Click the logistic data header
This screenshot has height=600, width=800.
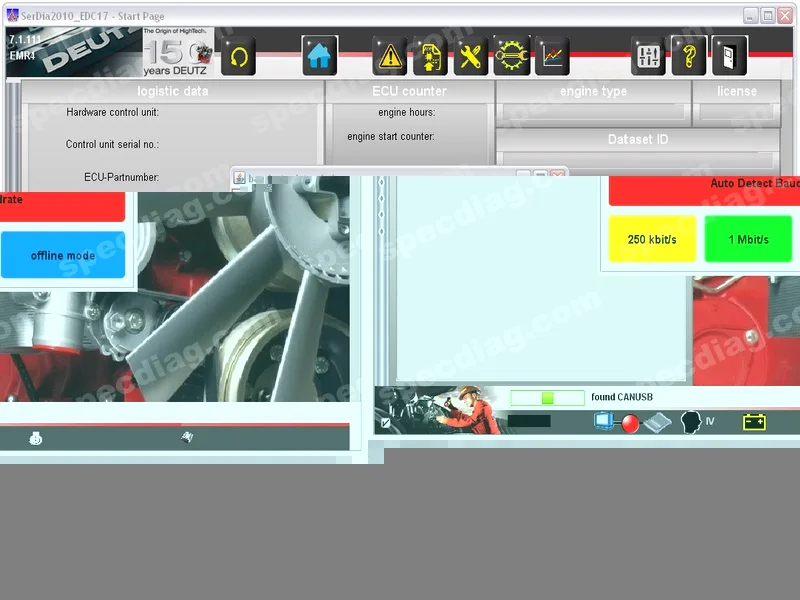tap(172, 91)
